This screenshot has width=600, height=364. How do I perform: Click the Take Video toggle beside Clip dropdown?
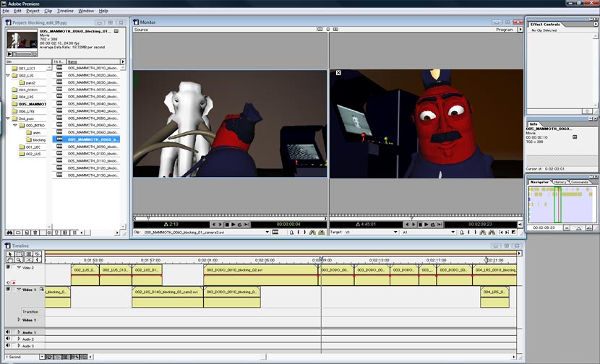(x=275, y=232)
